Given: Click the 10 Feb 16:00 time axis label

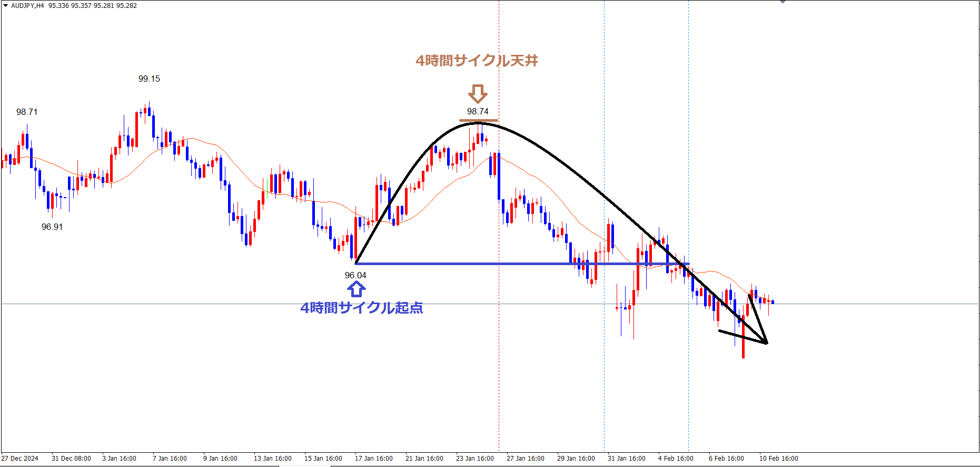Looking at the screenshot, I should pyautogui.click(x=778, y=459).
